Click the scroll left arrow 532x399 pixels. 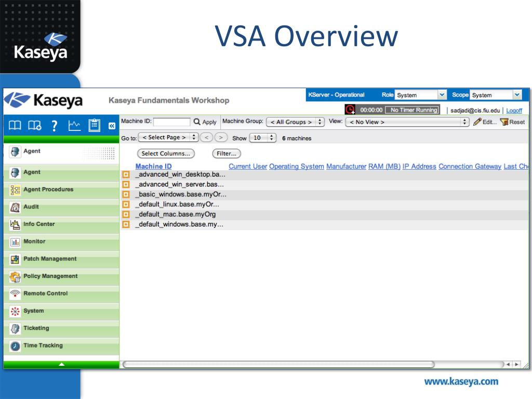point(508,364)
